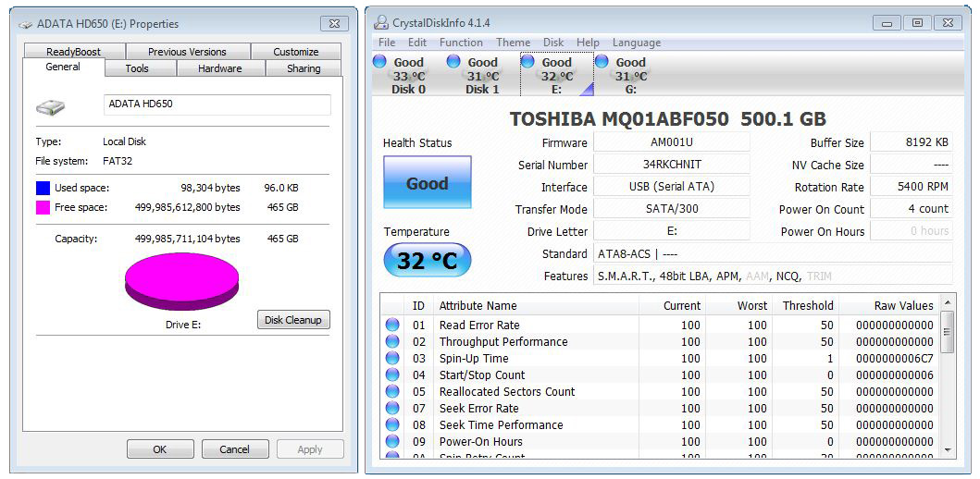Open the Language menu
Screen dimensions: 980x479
point(637,43)
